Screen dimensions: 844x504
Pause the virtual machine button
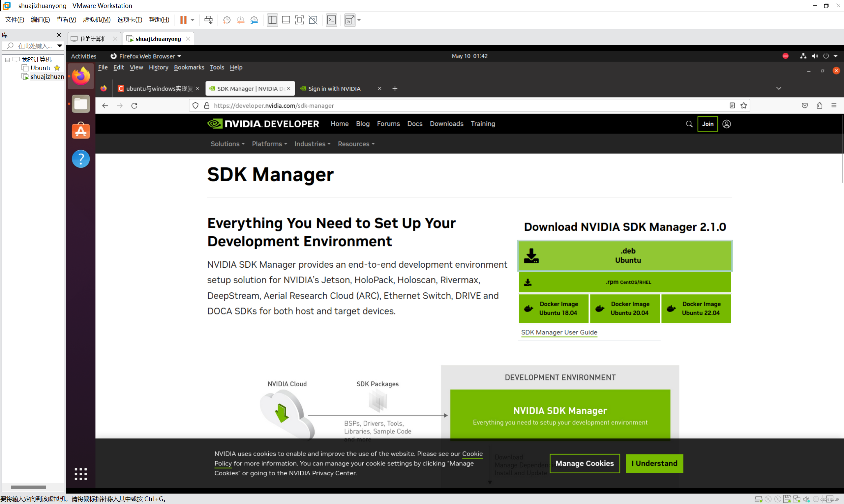tap(183, 20)
